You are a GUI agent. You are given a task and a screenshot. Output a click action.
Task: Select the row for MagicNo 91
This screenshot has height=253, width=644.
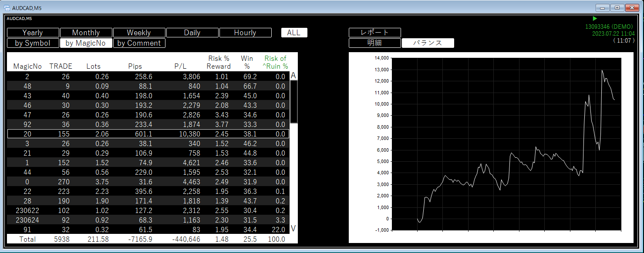(148, 230)
